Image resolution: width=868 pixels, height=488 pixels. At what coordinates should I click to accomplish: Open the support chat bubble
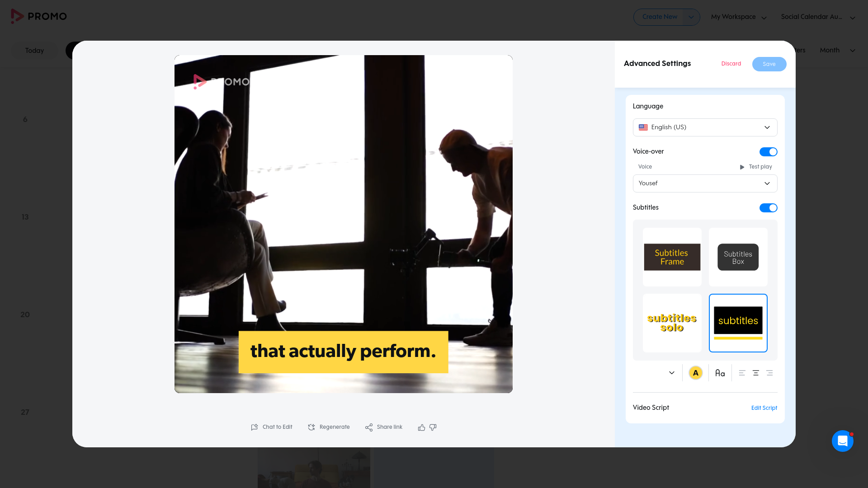pyautogui.click(x=842, y=441)
